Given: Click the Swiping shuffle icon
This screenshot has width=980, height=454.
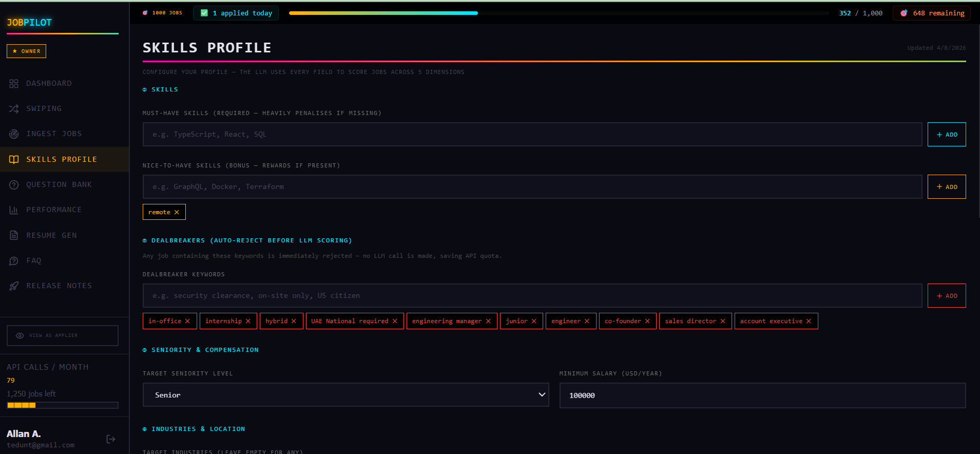Looking at the screenshot, I should pyautogui.click(x=14, y=109).
